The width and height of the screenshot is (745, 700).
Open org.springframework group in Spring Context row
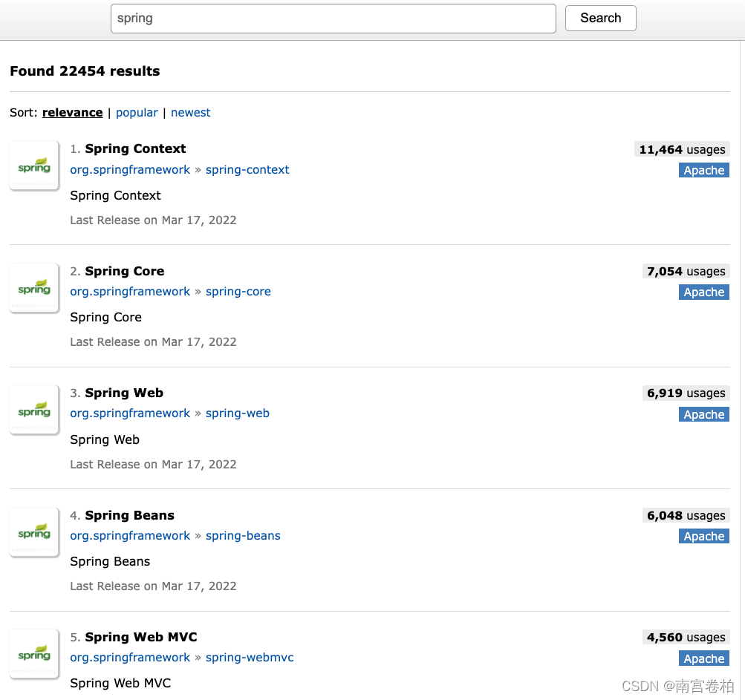(130, 170)
